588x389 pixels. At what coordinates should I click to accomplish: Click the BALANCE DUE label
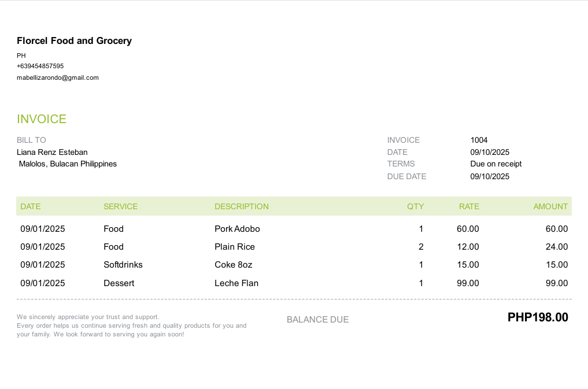317,320
